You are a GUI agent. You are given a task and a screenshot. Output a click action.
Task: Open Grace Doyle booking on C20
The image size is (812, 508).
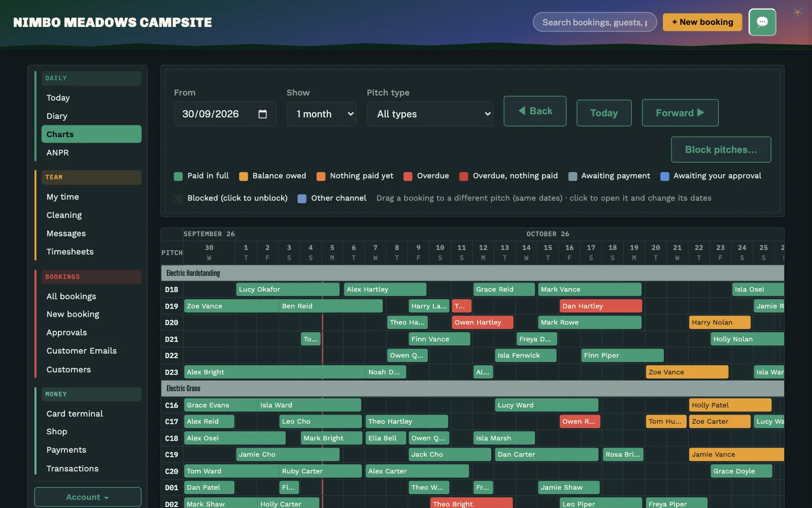741,471
